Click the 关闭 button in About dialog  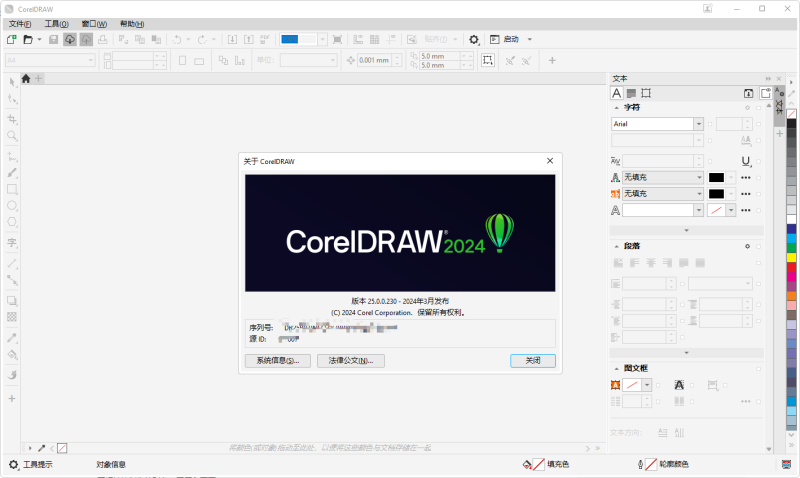[x=532, y=360]
